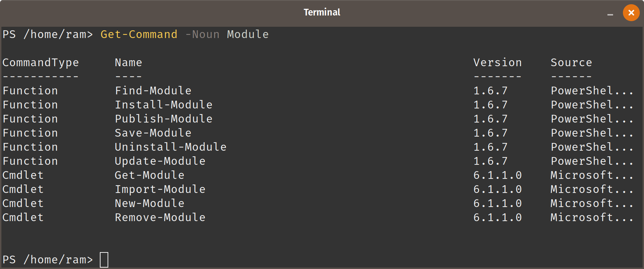
Task: Click the Uninstall-Module entry
Action: 171,147
